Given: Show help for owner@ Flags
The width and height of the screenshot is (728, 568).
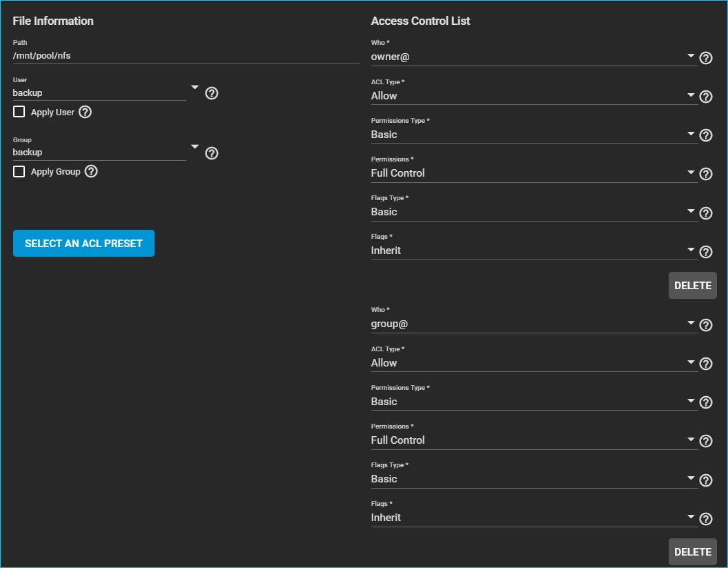Looking at the screenshot, I should click(706, 252).
